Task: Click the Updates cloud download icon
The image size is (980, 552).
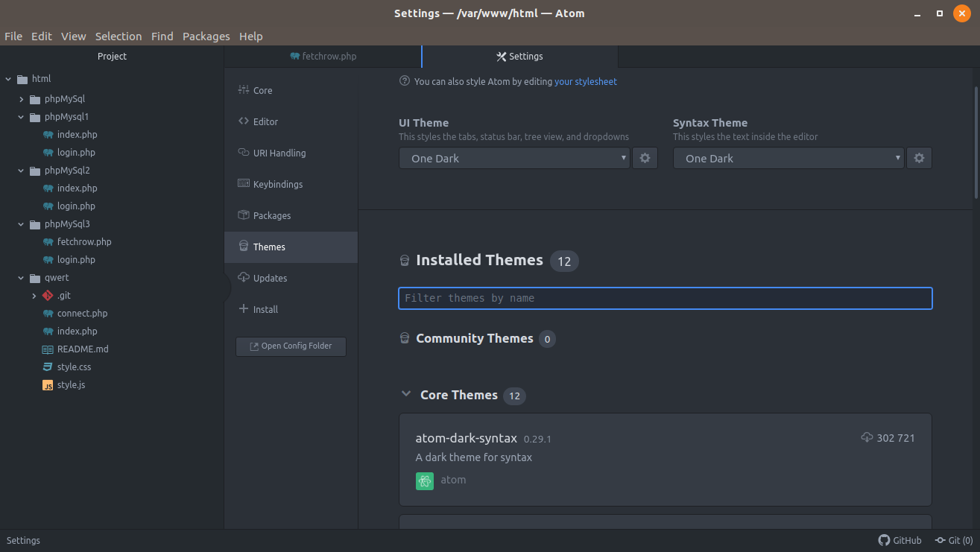Action: coord(243,278)
